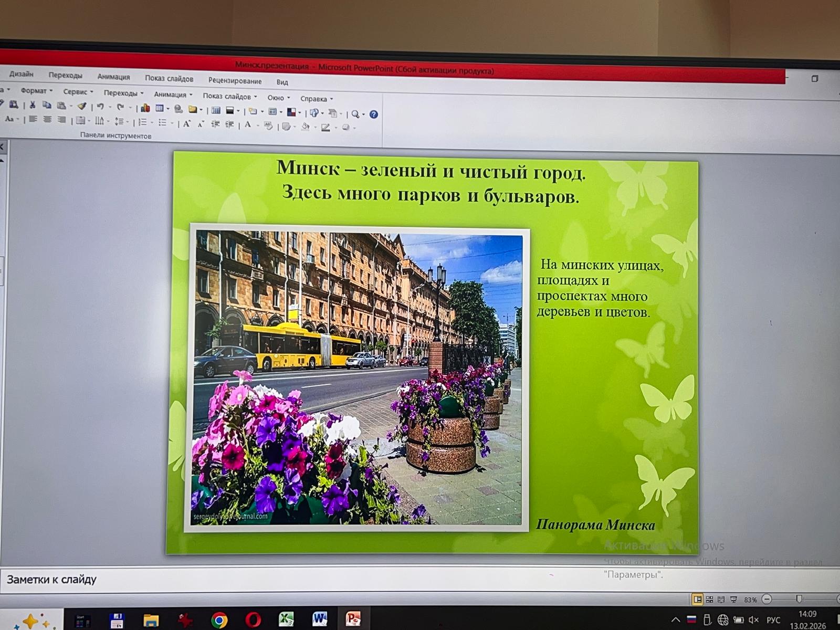Switch to Normal view in status bar

click(x=697, y=599)
